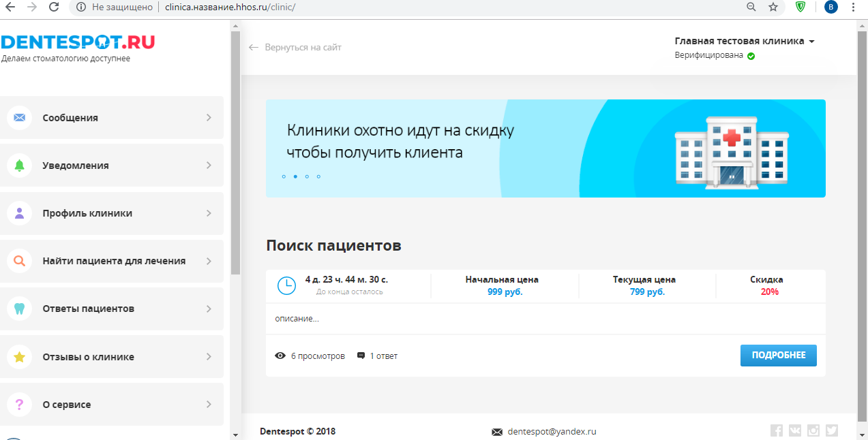Expand Отзывы о клинике chevron arrow
Viewport: 868px width, 440px height.
tap(209, 357)
